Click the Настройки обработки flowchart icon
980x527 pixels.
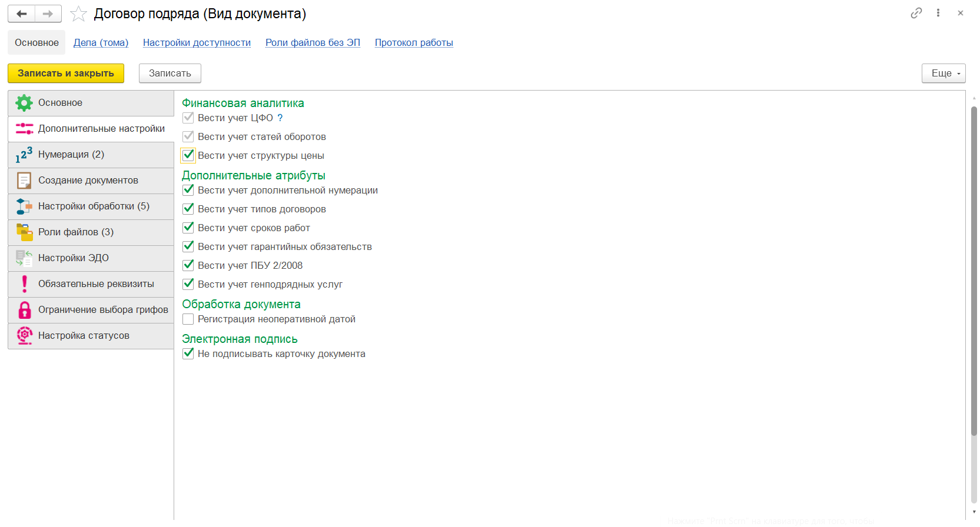tap(24, 206)
